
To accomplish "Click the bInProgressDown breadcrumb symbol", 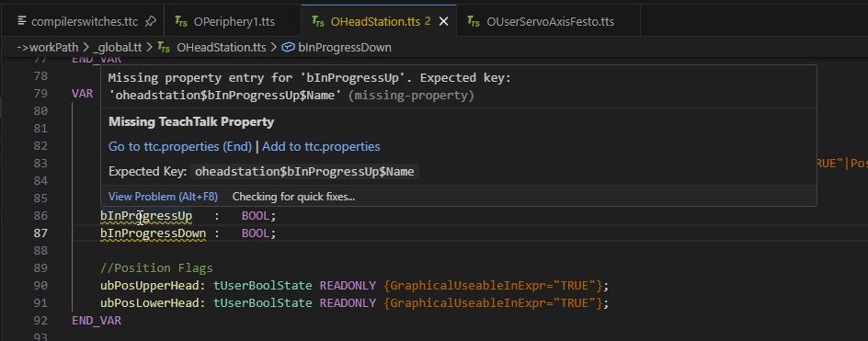I will (x=344, y=48).
